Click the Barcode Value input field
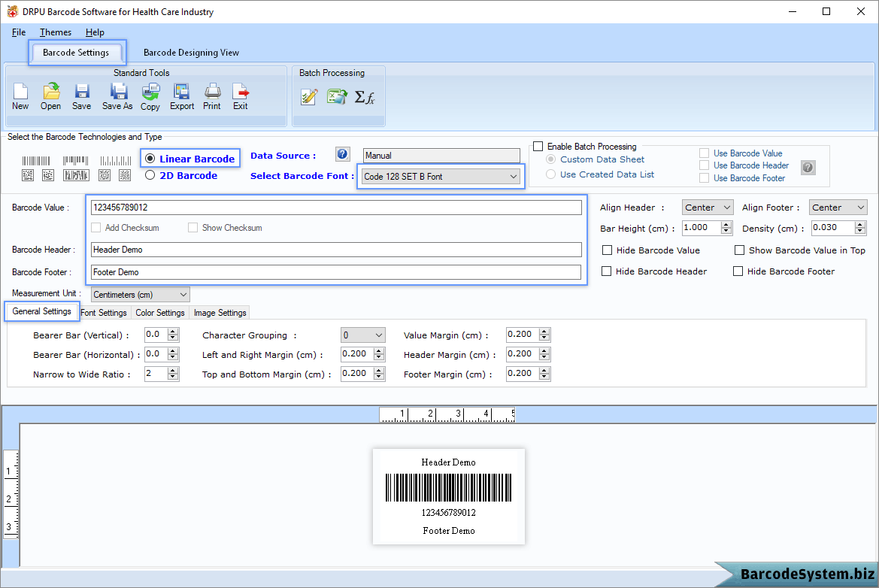879x588 pixels. pos(336,208)
